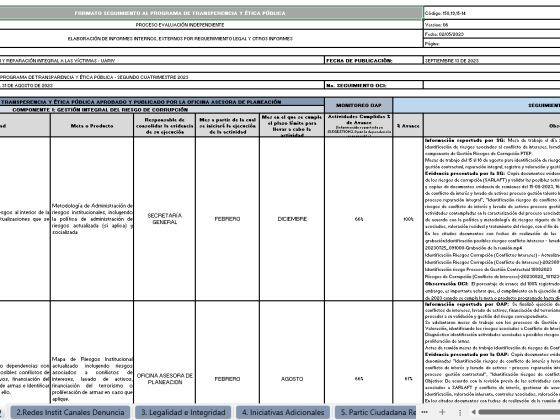Select the 100% avance cell
The image size is (560, 420).
408,219
